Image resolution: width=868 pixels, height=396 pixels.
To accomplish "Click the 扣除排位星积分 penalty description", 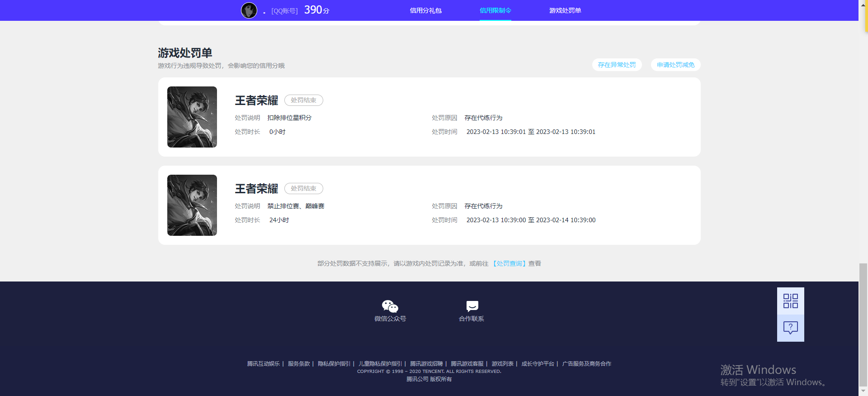I will (289, 118).
